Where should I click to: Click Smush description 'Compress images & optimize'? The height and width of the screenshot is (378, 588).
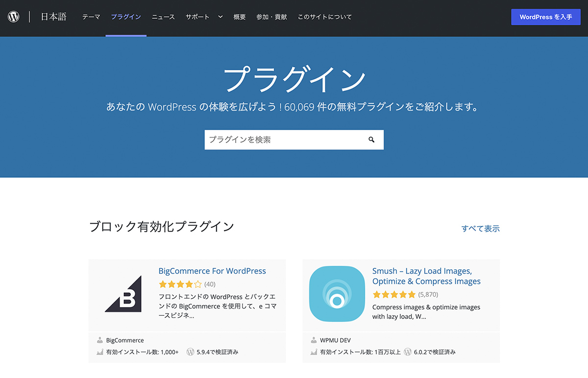pyautogui.click(x=426, y=312)
